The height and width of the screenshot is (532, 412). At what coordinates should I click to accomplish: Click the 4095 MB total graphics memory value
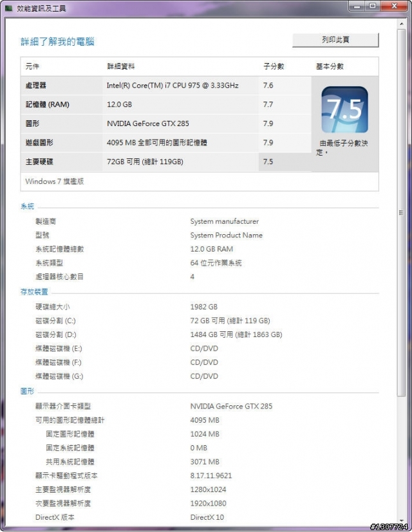pyautogui.click(x=205, y=420)
